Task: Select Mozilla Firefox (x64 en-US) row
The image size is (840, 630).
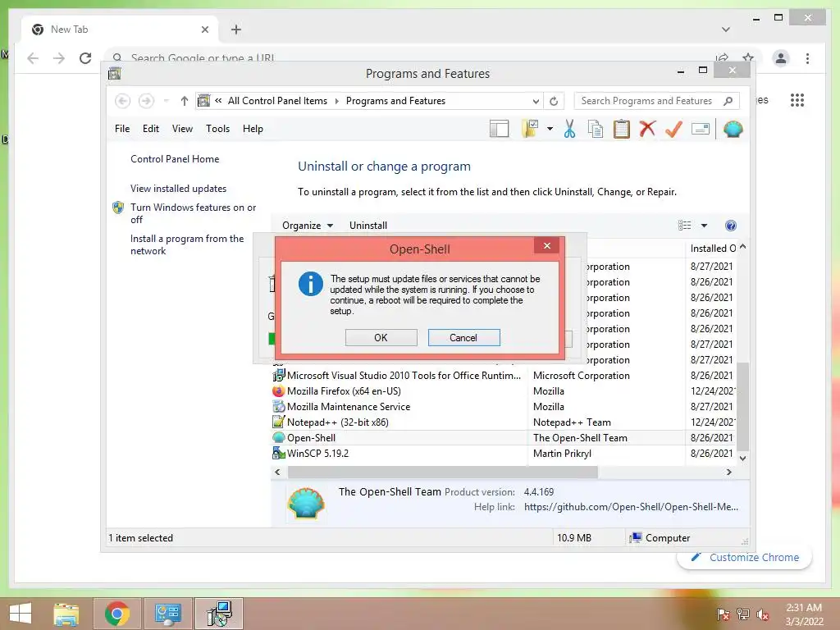Action: (x=504, y=391)
